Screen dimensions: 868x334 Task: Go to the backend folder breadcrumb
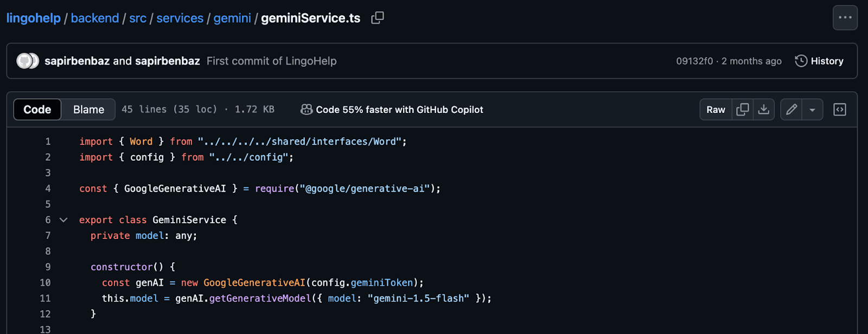[x=95, y=18]
